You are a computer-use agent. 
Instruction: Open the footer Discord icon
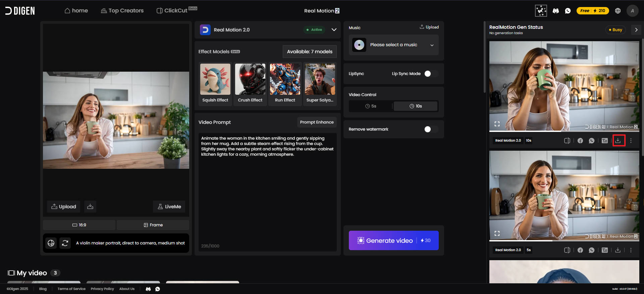[148, 289]
